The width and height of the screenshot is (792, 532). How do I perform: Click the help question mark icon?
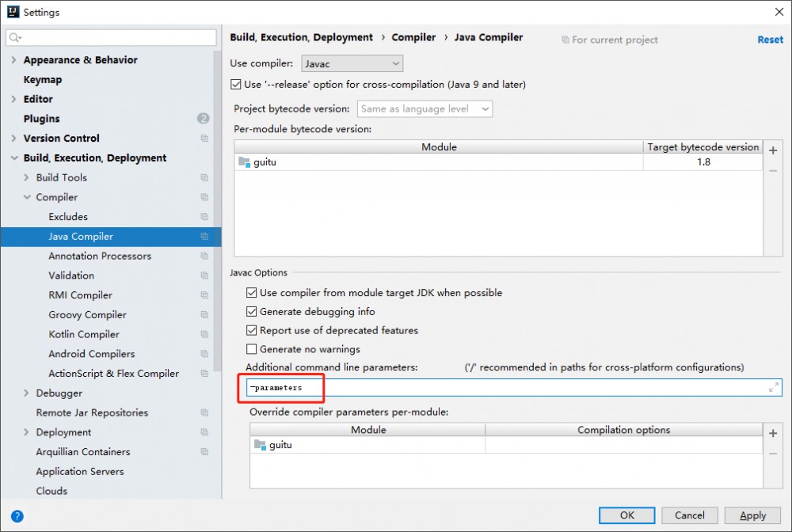17,516
